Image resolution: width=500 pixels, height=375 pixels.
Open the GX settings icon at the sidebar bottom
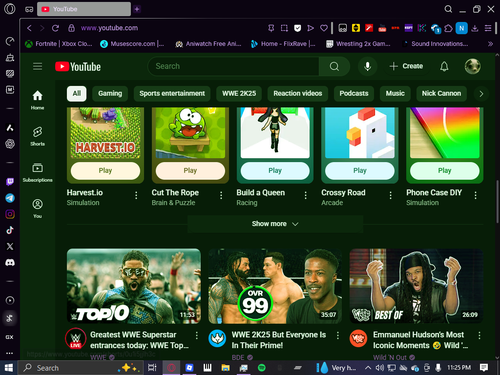[x=9, y=337]
